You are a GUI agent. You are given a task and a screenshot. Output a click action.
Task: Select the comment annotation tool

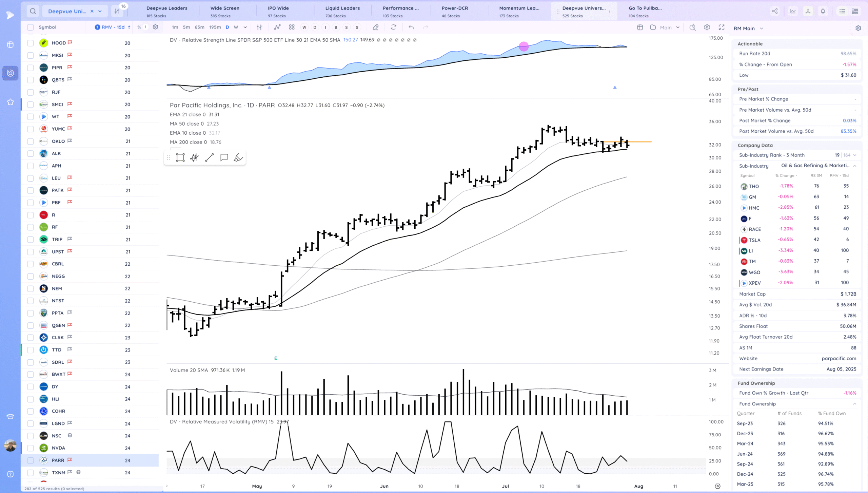tap(224, 157)
